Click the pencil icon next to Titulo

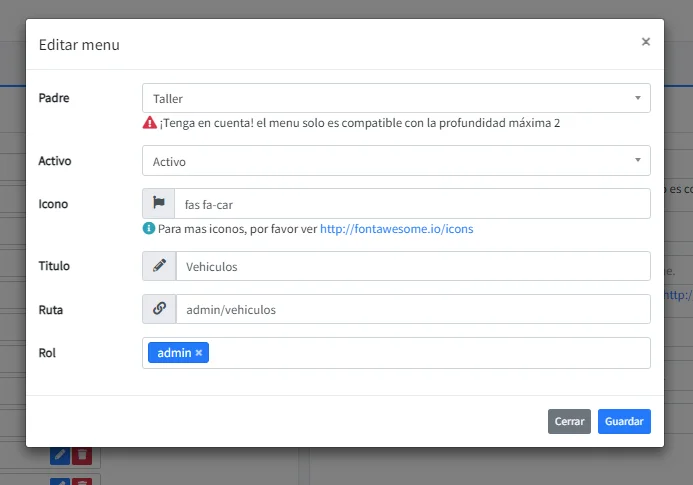tap(158, 267)
